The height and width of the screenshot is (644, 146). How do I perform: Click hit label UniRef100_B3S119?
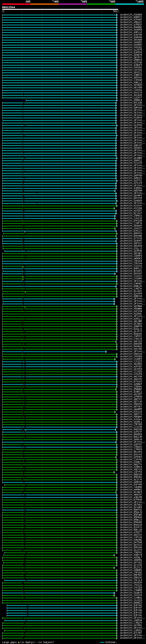pos(131,412)
